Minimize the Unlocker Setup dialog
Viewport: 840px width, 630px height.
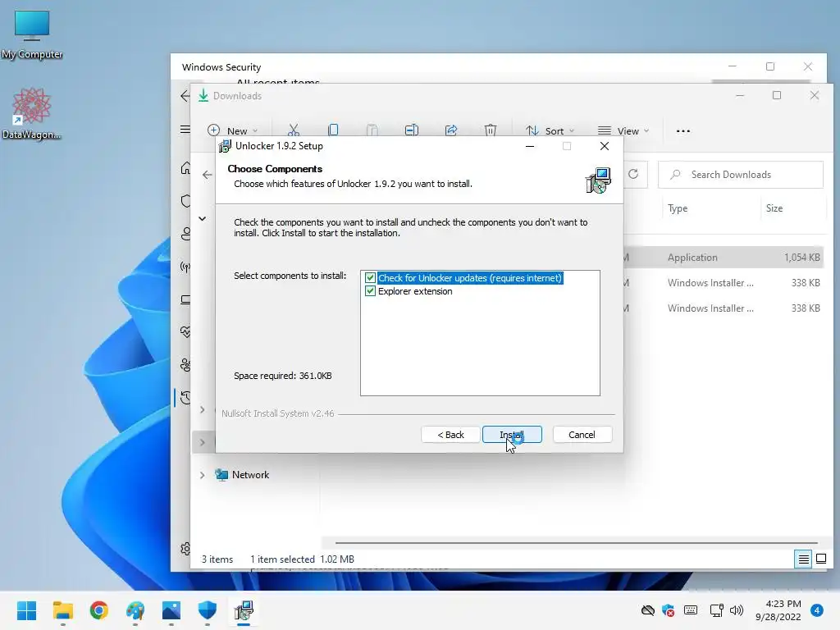pos(530,146)
